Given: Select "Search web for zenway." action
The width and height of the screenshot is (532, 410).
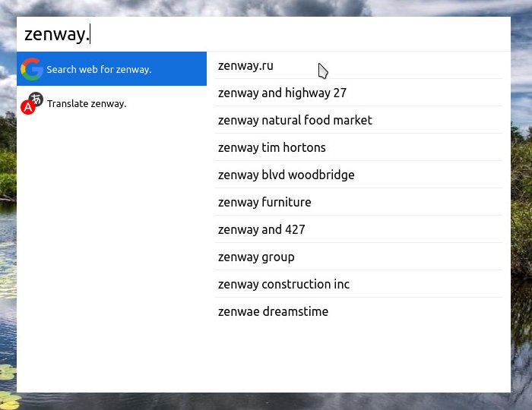Looking at the screenshot, I should pos(112,69).
